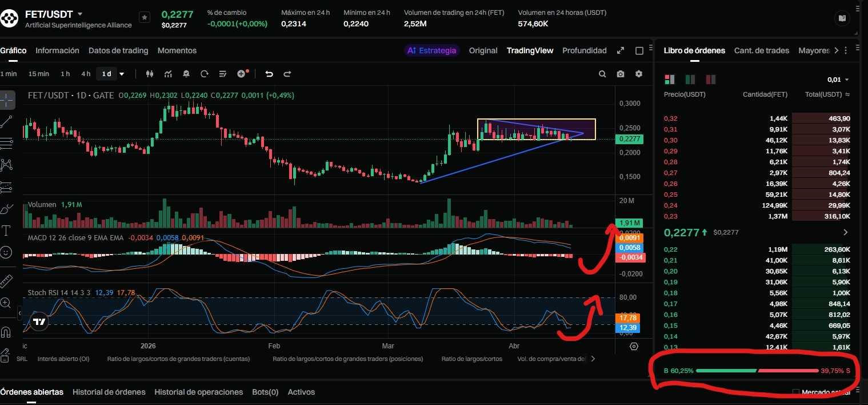868x405 pixels.
Task: Click ask price 0,30 row
Action: [757, 140]
